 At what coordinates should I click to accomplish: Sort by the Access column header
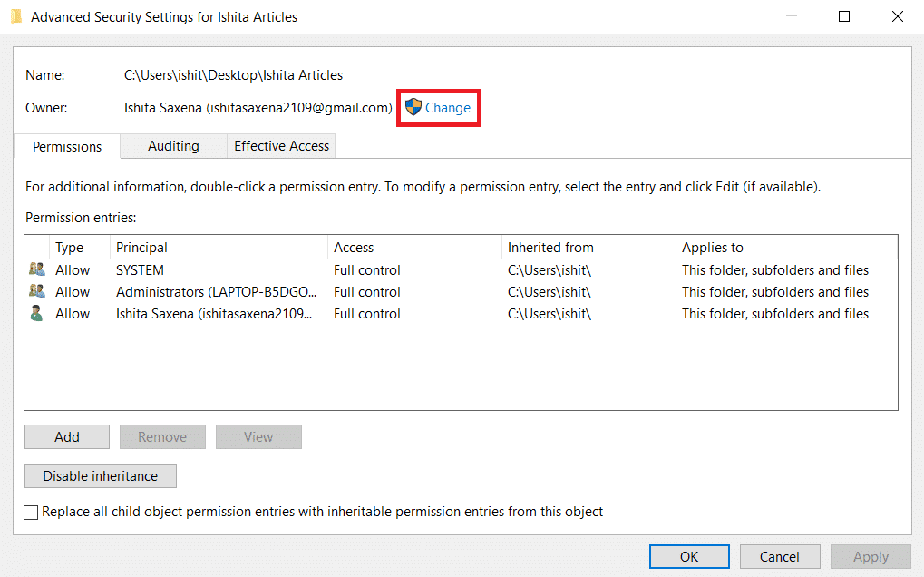click(354, 247)
